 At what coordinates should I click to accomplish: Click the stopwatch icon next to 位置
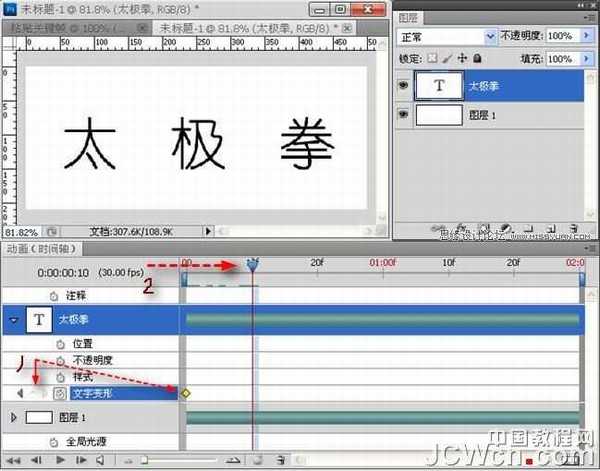[x=59, y=343]
